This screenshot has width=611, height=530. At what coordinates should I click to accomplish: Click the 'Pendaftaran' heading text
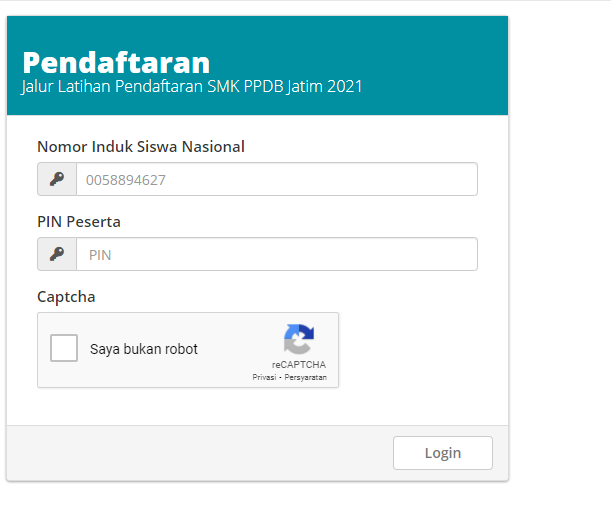click(116, 62)
